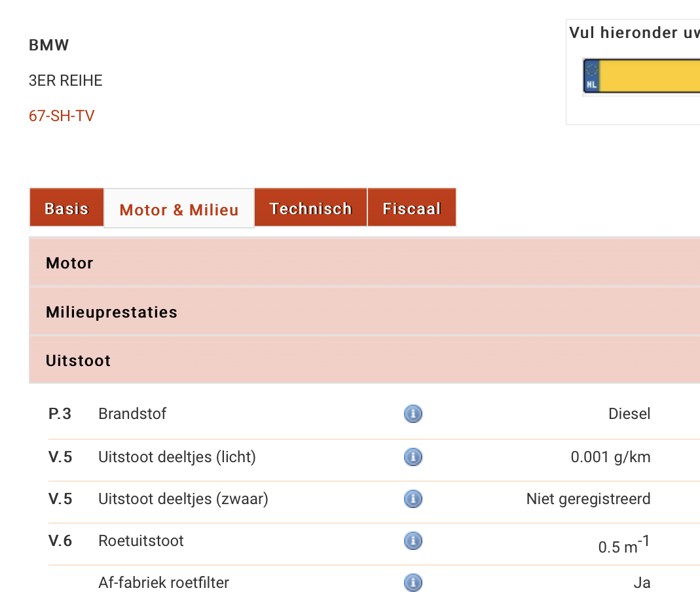Click the Brandstof label

click(132, 414)
